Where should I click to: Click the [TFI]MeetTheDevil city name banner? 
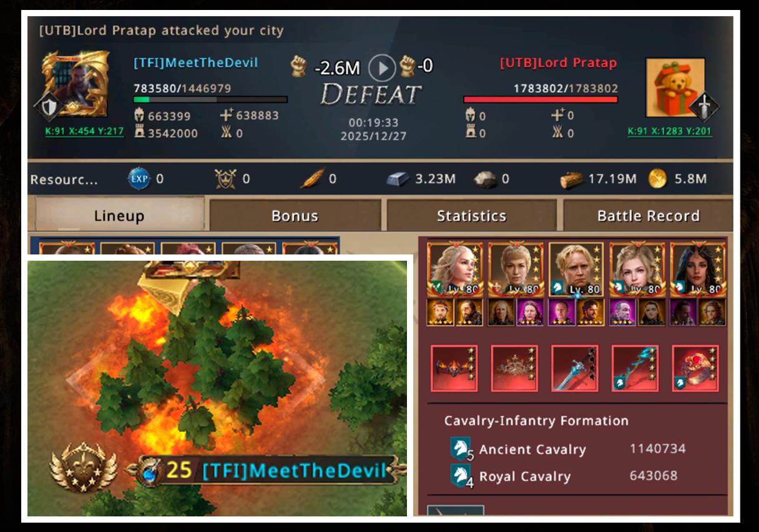pyautogui.click(x=295, y=470)
